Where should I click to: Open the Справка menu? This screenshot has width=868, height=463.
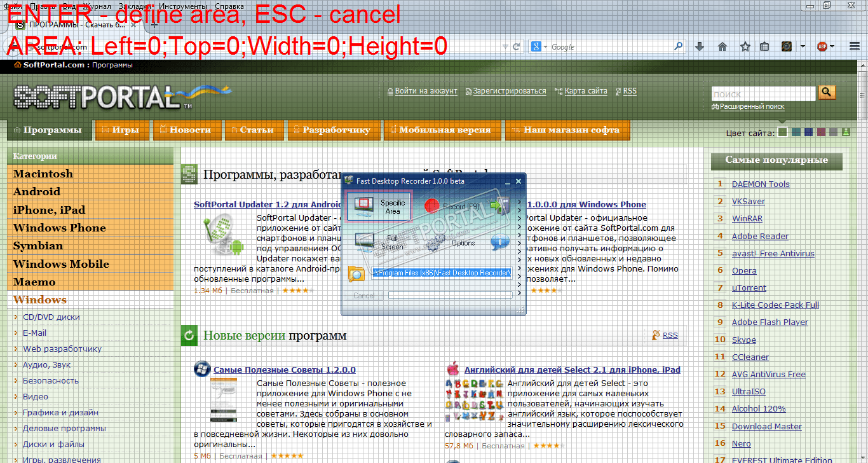[229, 6]
